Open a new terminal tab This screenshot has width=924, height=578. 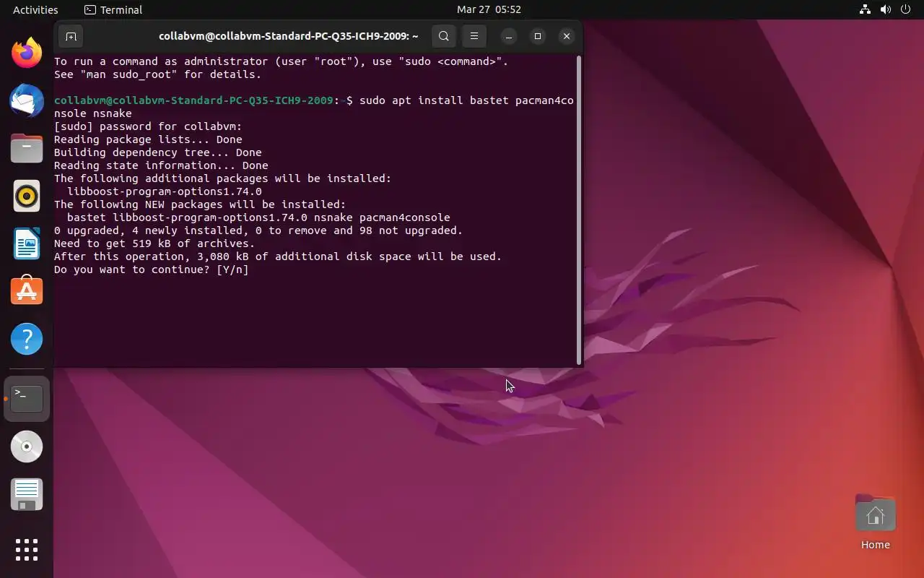(71, 36)
